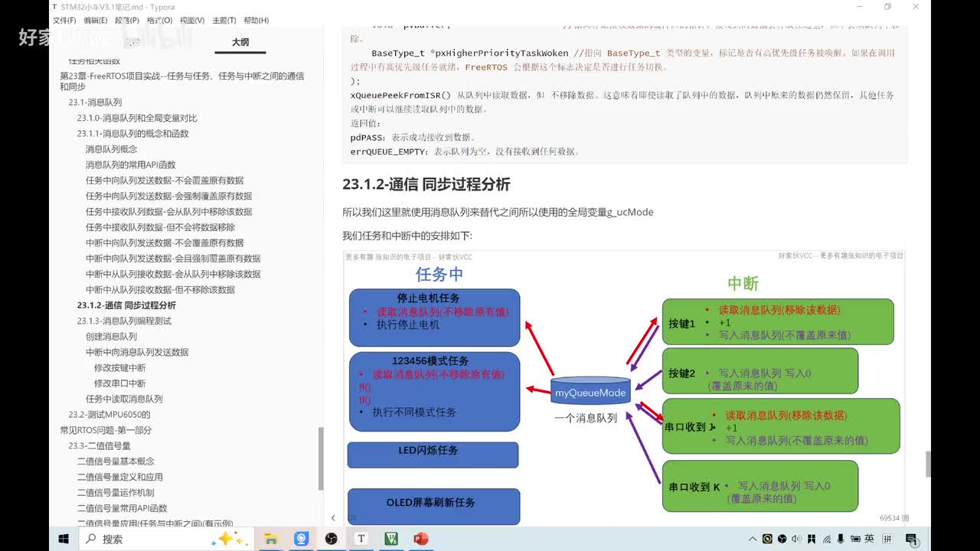Open network Wi-Fi tray icon
Screen dimensions: 980x551
tap(827, 539)
